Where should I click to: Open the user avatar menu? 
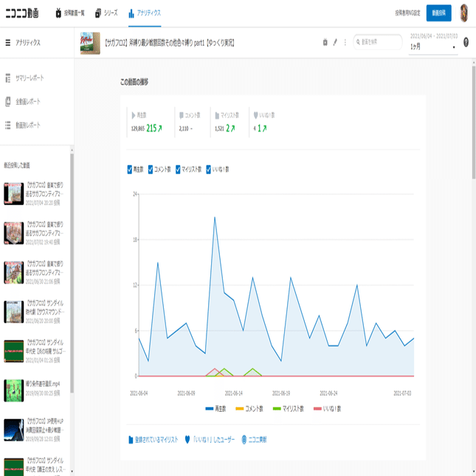pyautogui.click(x=463, y=13)
